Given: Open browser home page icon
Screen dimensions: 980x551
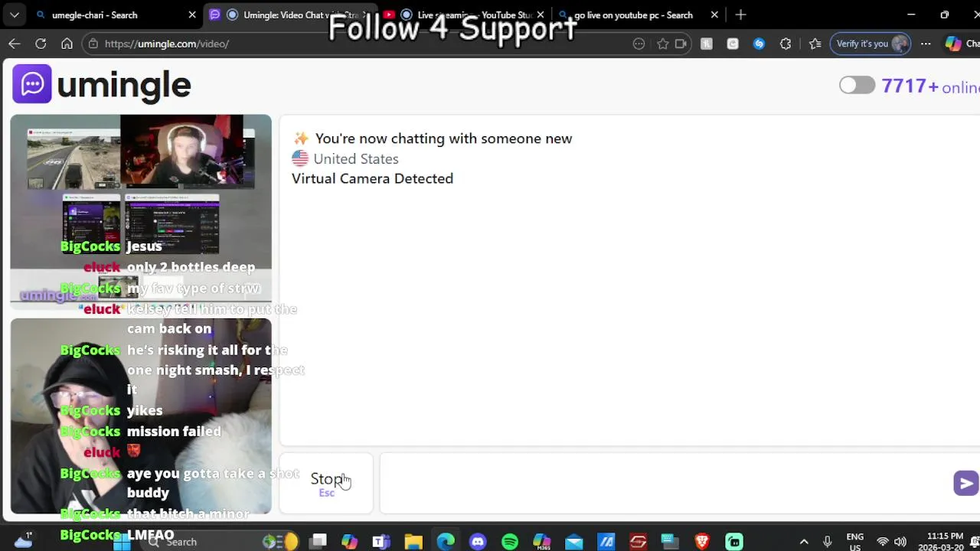Looking at the screenshot, I should [67, 44].
